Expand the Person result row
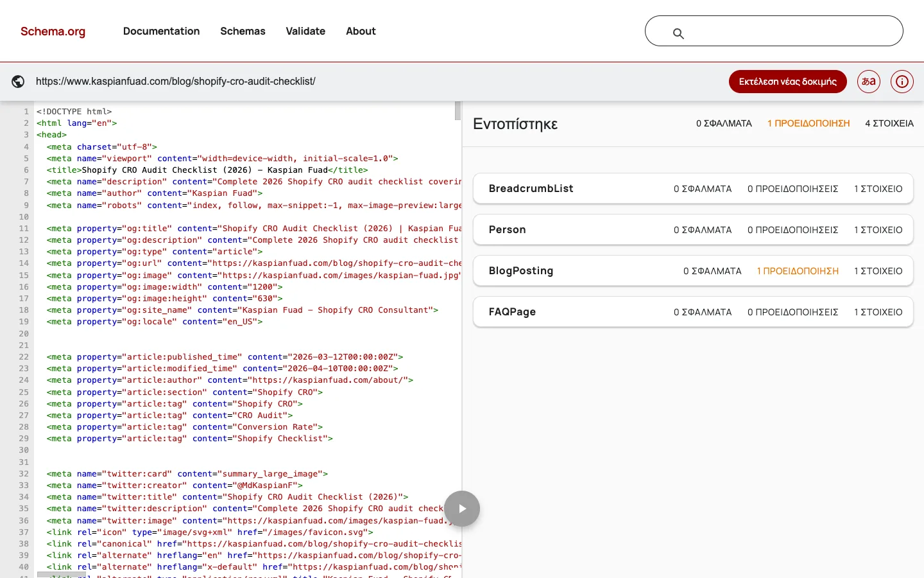924x578 pixels. 693,229
